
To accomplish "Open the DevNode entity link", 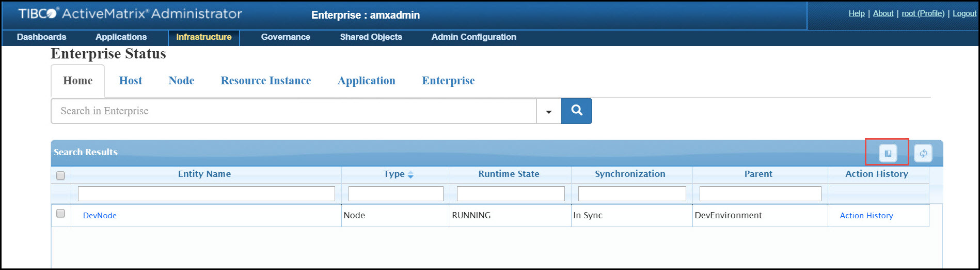I will (100, 216).
